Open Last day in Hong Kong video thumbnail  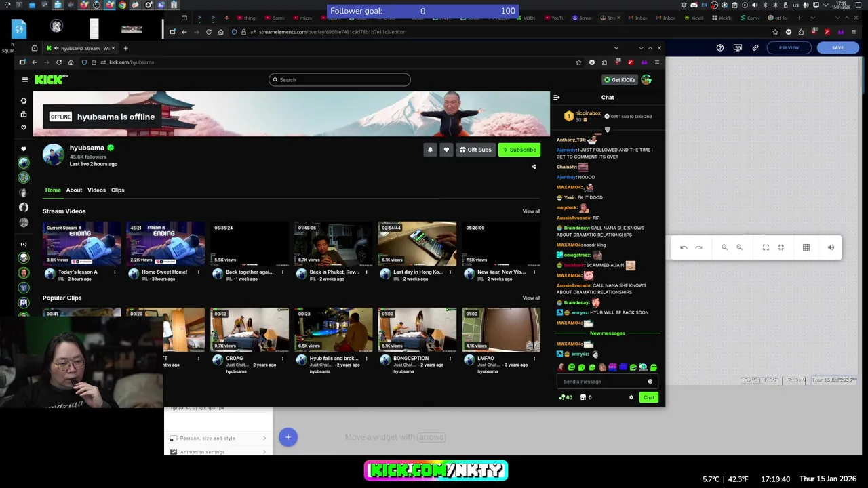417,243
